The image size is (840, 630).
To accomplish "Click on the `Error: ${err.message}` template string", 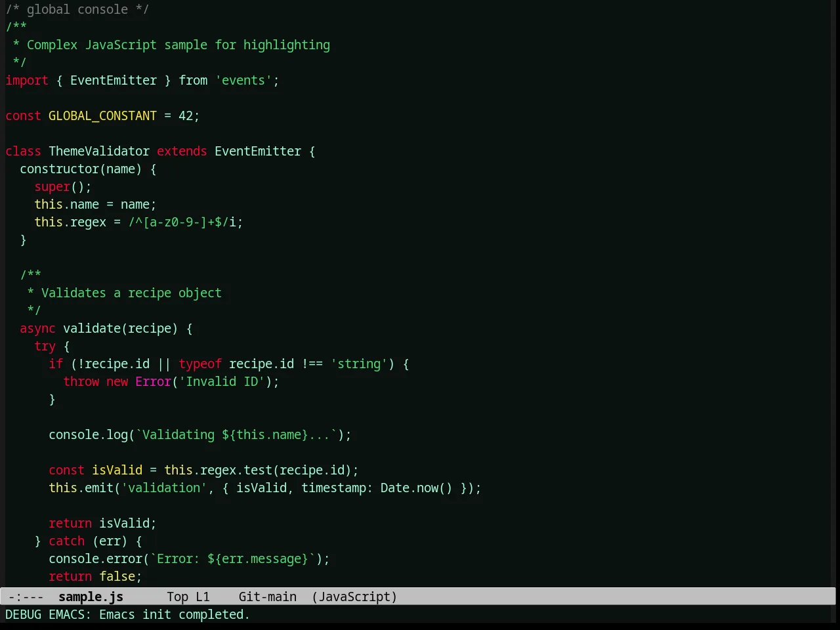I will coord(232,558).
